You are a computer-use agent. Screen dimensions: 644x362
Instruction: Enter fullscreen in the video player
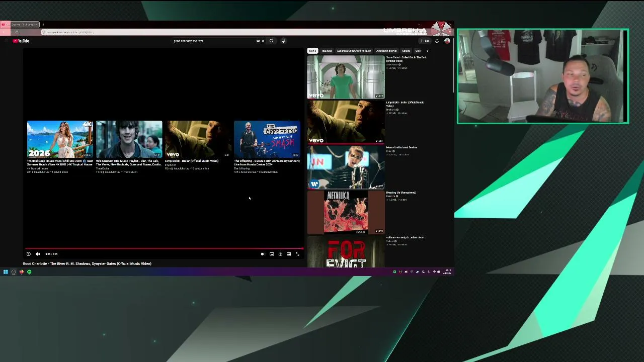point(297,254)
